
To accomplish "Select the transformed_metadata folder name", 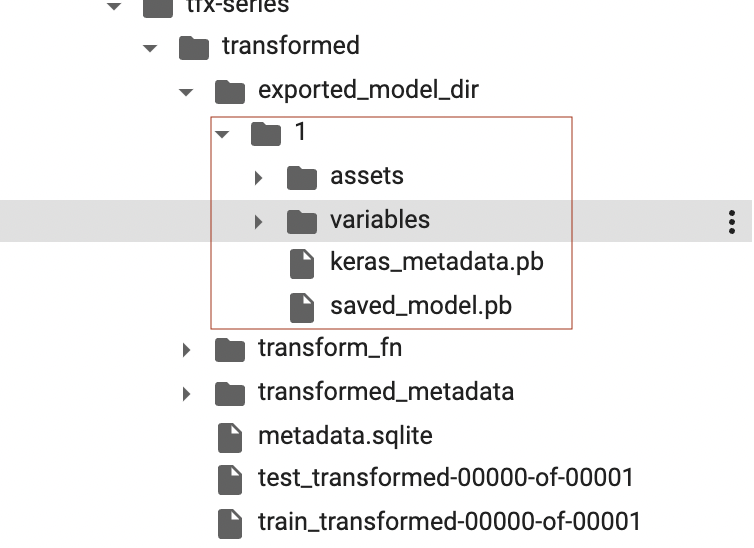I will [x=385, y=392].
